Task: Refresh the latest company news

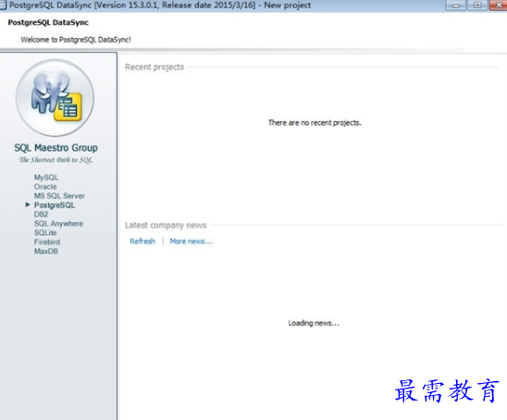Action: [x=142, y=241]
